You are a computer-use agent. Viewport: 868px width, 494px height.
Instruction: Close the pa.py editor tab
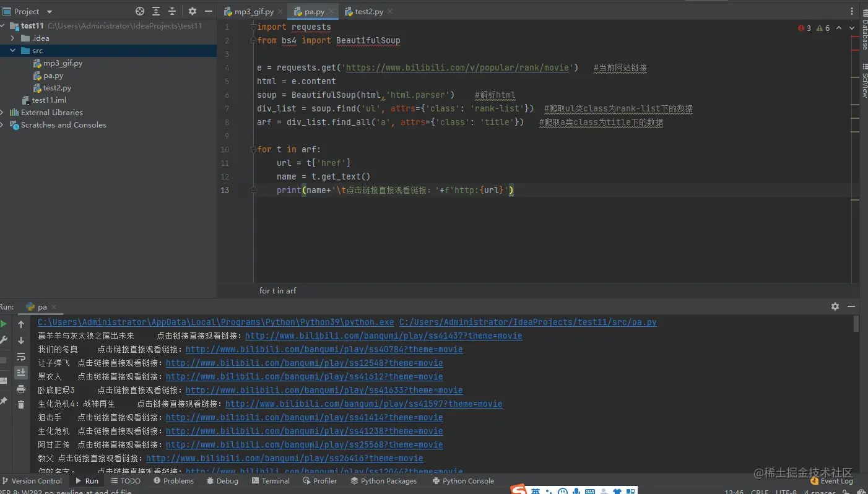pos(331,12)
